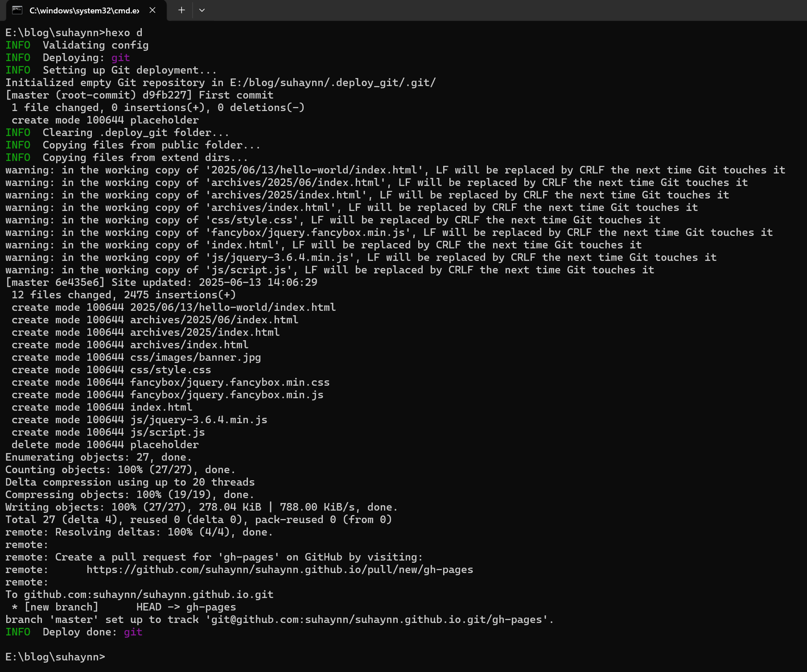Close the cmd.exe terminal tab
The image size is (807, 672).
click(x=152, y=10)
